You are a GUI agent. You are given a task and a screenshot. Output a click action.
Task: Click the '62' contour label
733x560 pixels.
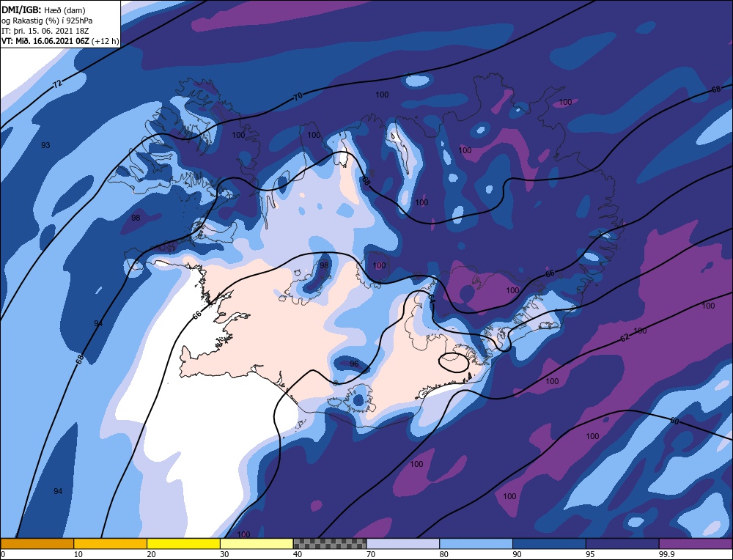(625, 337)
